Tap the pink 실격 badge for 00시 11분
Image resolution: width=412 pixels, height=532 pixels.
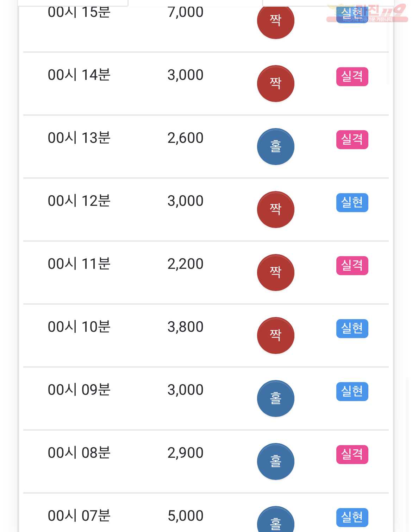(x=352, y=266)
